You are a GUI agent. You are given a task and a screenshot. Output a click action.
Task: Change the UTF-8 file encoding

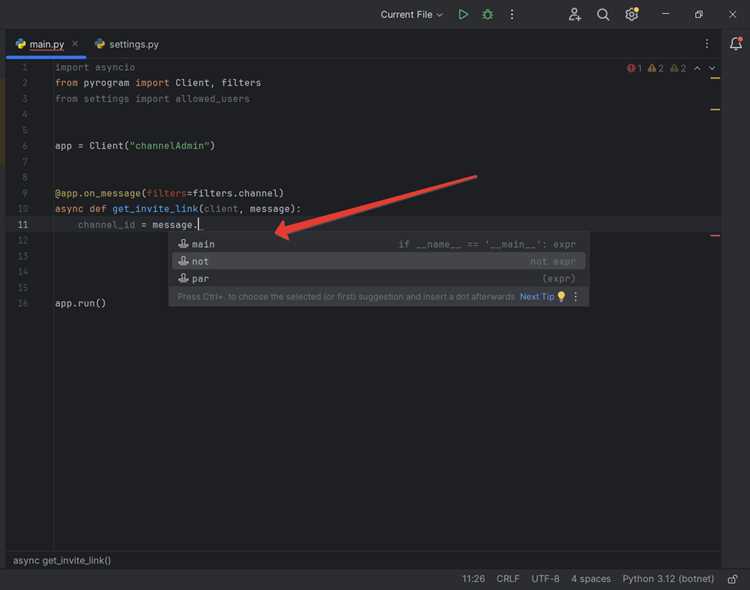click(x=545, y=579)
